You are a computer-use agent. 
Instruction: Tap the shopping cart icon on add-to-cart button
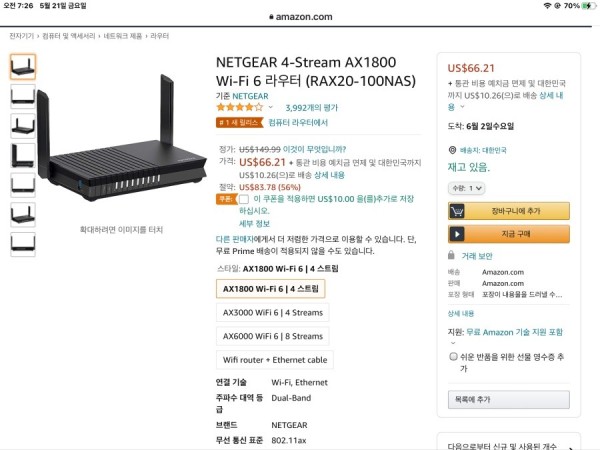point(457,211)
